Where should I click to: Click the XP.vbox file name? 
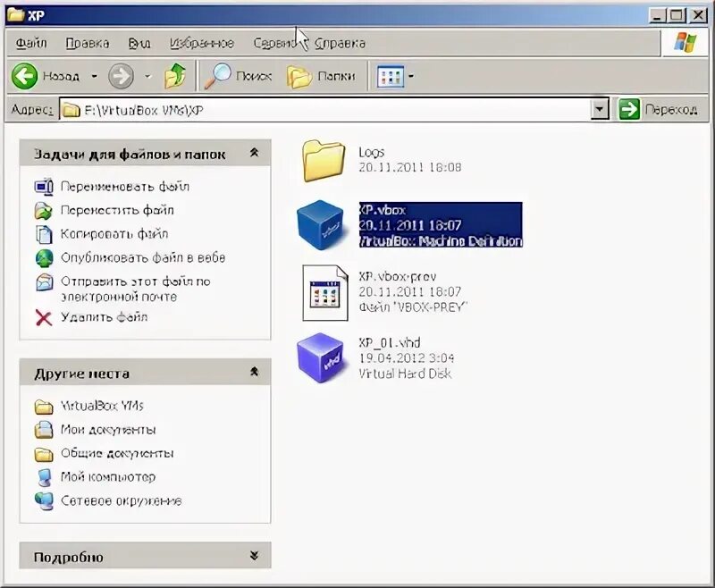(383, 210)
